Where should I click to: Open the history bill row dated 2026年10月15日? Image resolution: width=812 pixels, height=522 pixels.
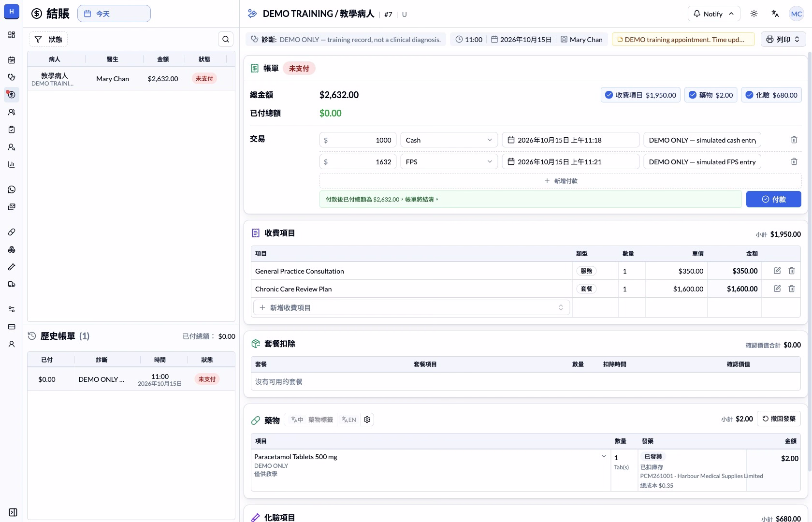tap(131, 379)
